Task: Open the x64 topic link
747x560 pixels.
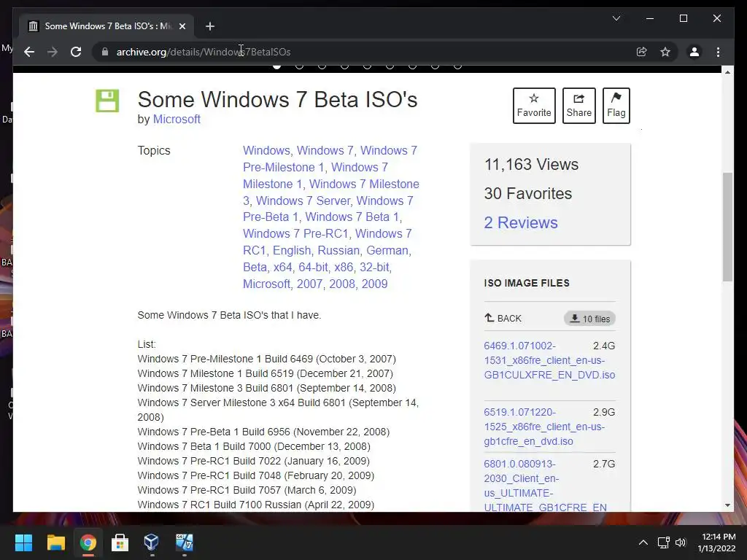Action: point(282,267)
